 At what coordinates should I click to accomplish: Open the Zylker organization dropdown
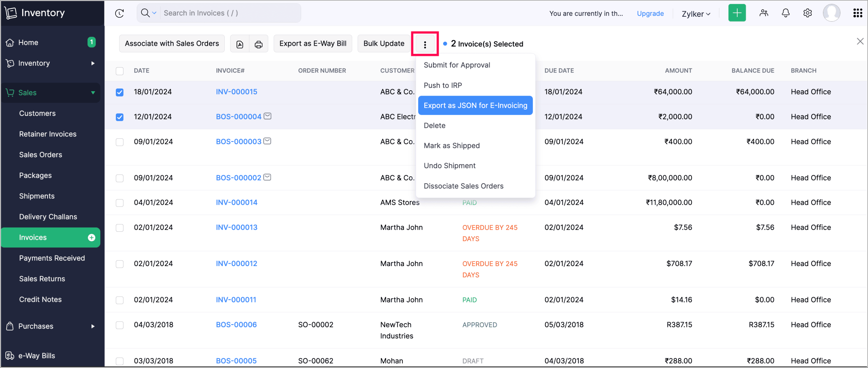point(696,14)
